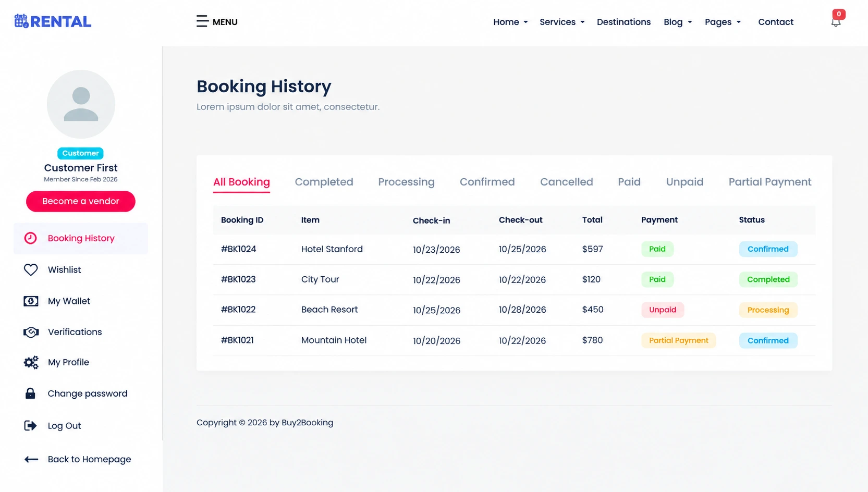Click the Verifications handshake icon
This screenshot has width=868, height=492.
tap(31, 332)
